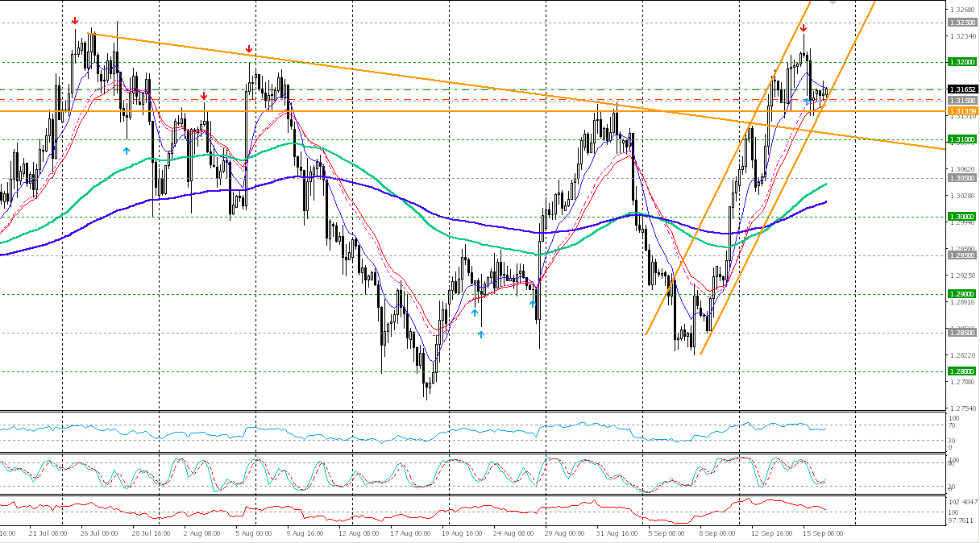Click the gray 1.30500 price level label
The width and height of the screenshot is (980, 543).
pos(963,178)
